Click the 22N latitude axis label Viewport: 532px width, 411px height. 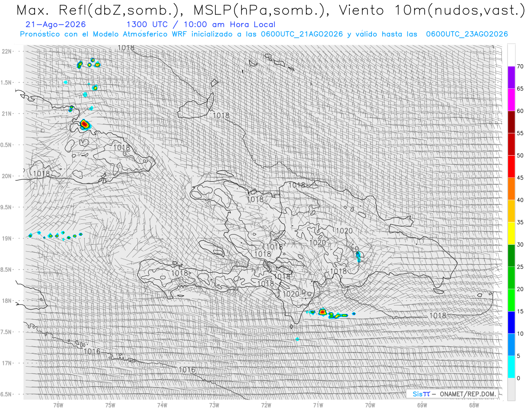[x=7, y=51]
